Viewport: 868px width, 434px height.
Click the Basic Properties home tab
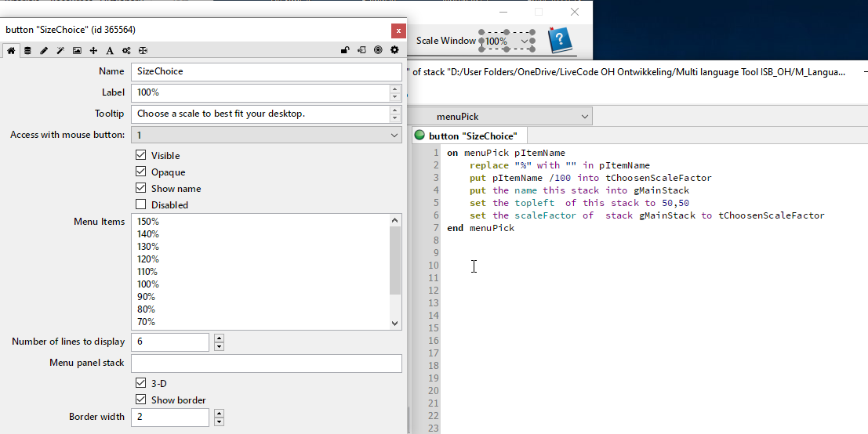tap(11, 50)
